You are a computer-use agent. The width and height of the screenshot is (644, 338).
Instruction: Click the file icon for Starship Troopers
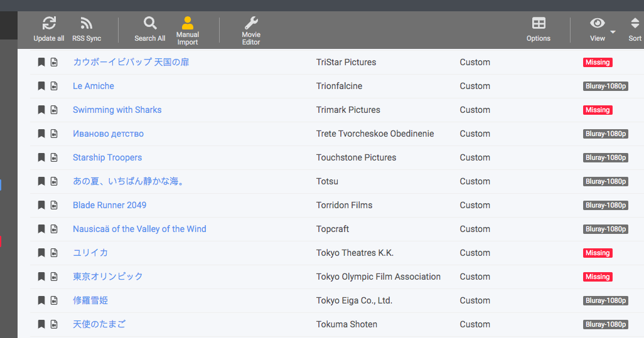(54, 157)
